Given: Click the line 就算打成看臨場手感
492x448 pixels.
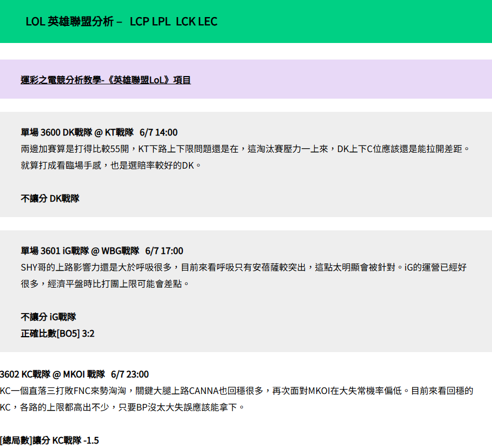Looking at the screenshot, I should (x=111, y=165).
